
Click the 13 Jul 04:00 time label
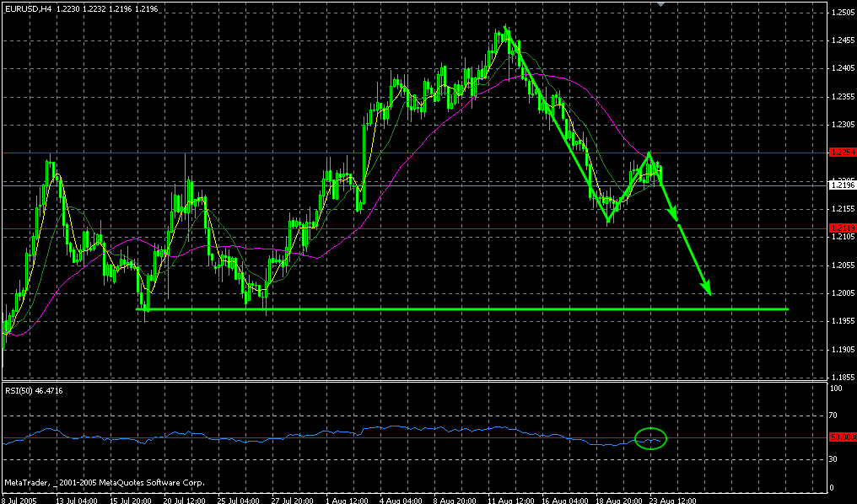77,500
